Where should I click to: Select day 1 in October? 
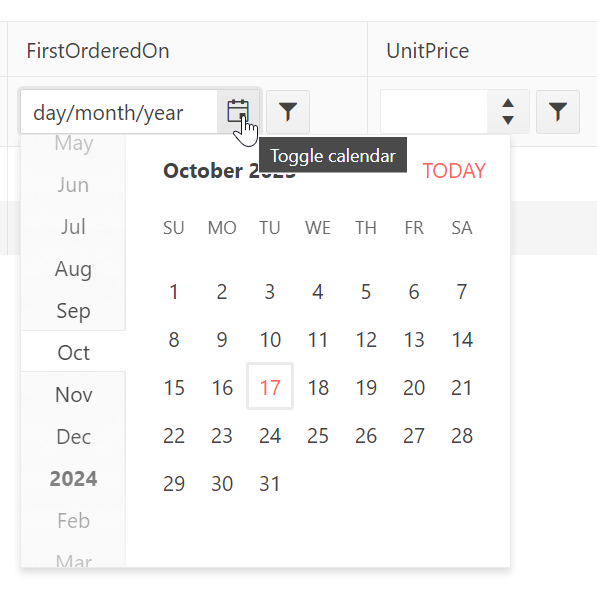pos(174,292)
